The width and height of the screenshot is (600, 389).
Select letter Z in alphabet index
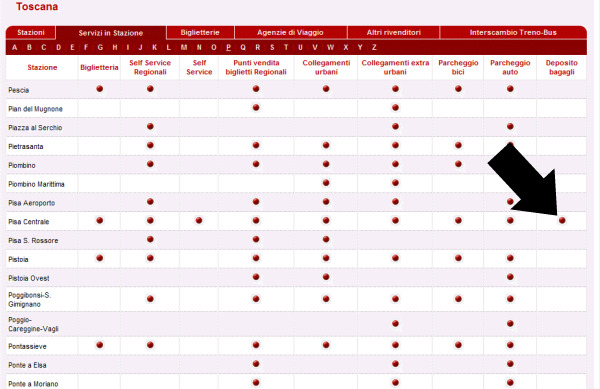[x=374, y=47]
